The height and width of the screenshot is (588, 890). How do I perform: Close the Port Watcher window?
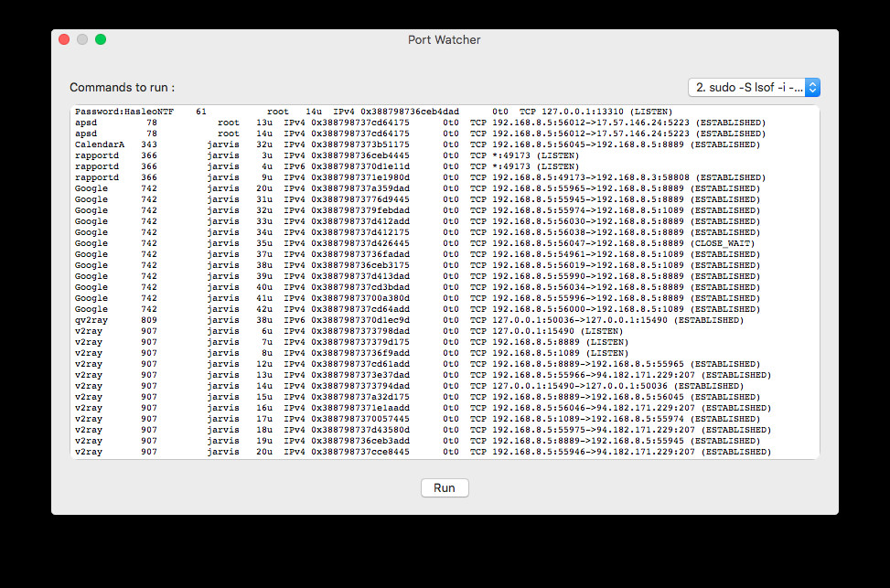pyautogui.click(x=64, y=39)
